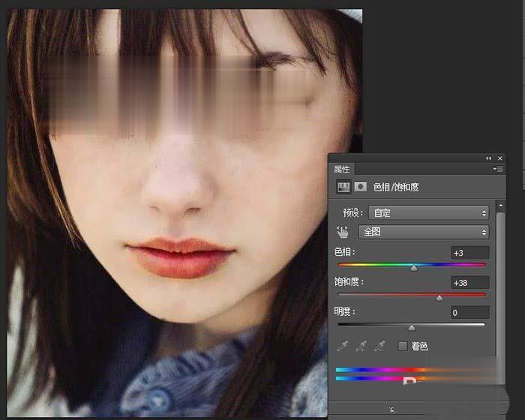
Task: Open the properties panel flyout menu
Action: (x=499, y=169)
